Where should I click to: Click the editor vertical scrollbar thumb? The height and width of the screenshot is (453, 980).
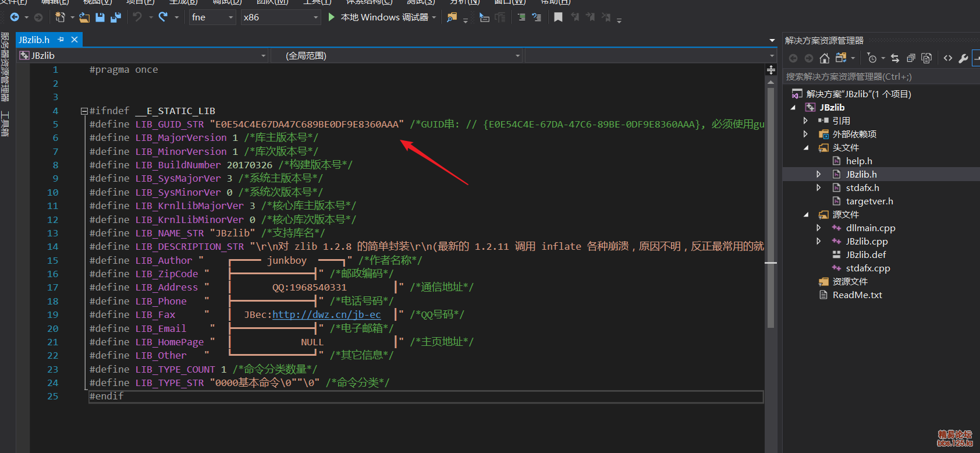(x=771, y=207)
